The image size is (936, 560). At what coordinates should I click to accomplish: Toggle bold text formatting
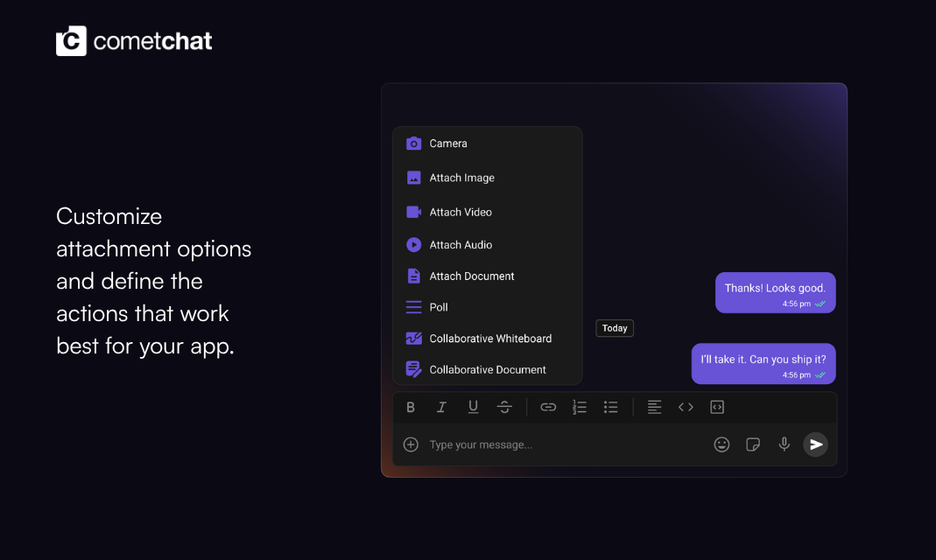410,407
